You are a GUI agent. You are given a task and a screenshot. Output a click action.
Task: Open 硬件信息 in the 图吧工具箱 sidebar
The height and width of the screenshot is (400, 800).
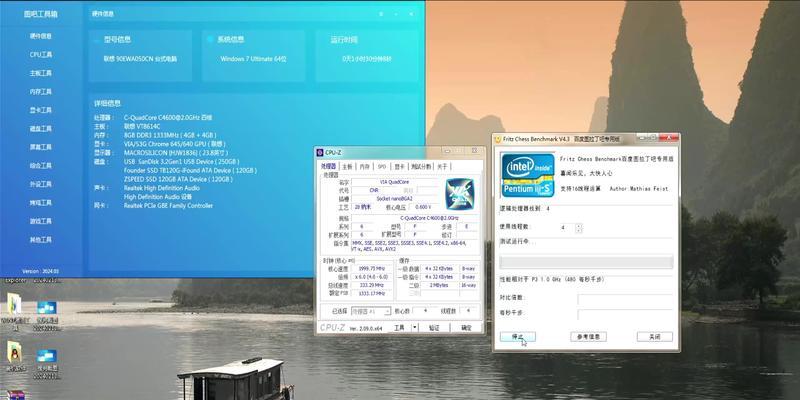pyautogui.click(x=40, y=36)
